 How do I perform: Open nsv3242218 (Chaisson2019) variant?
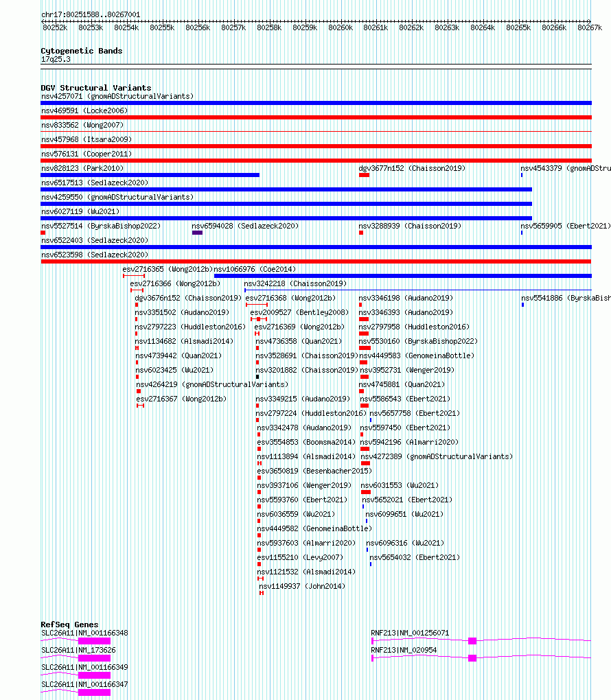tap(295, 283)
